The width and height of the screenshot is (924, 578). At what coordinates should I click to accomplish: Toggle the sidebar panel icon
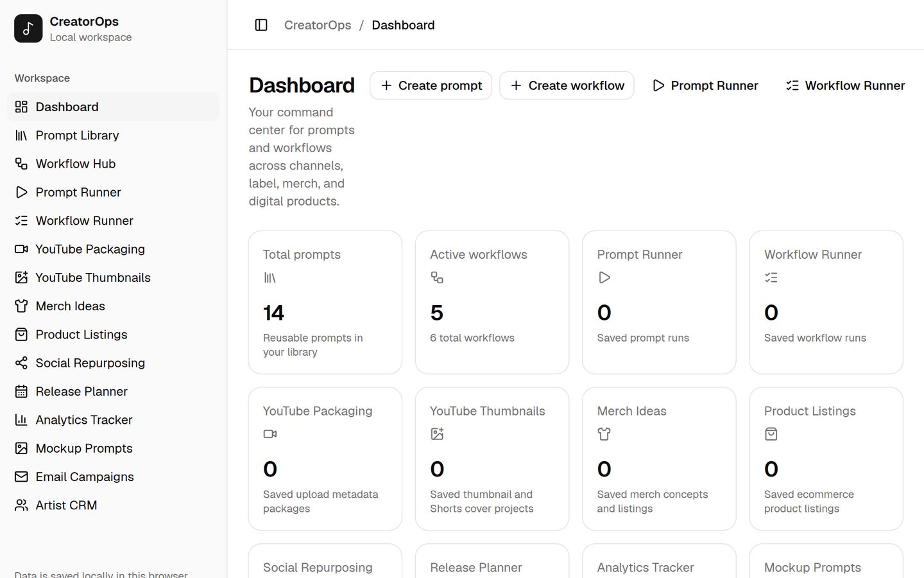click(x=261, y=25)
